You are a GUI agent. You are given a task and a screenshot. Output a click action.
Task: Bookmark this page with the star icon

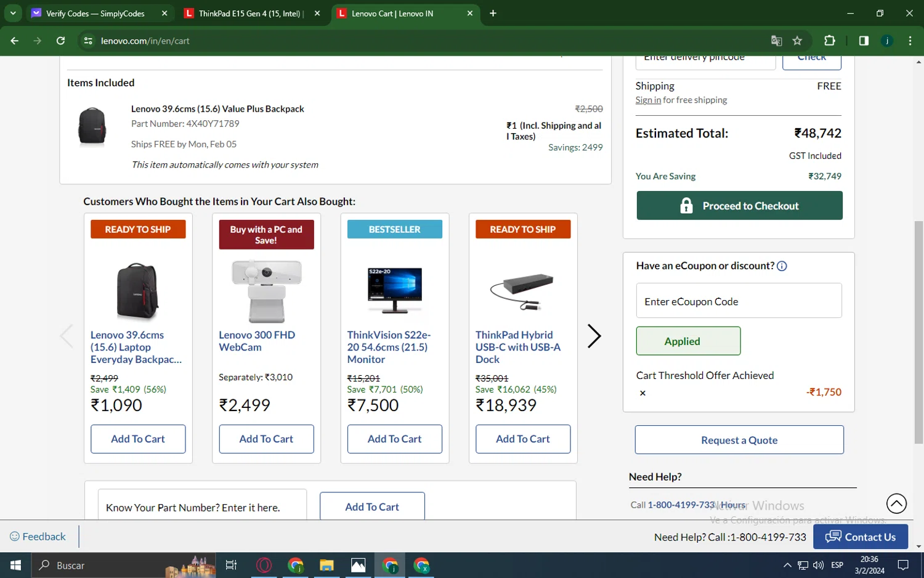(x=797, y=41)
